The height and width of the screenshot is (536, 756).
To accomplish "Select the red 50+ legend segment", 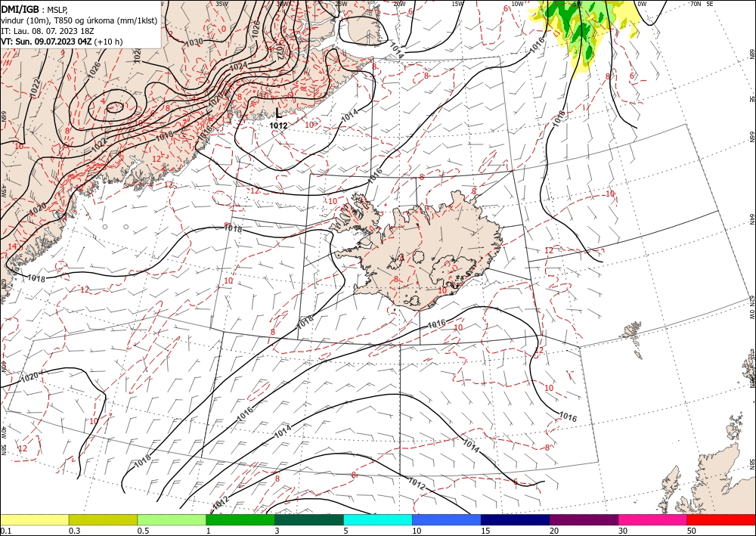I will [x=721, y=519].
